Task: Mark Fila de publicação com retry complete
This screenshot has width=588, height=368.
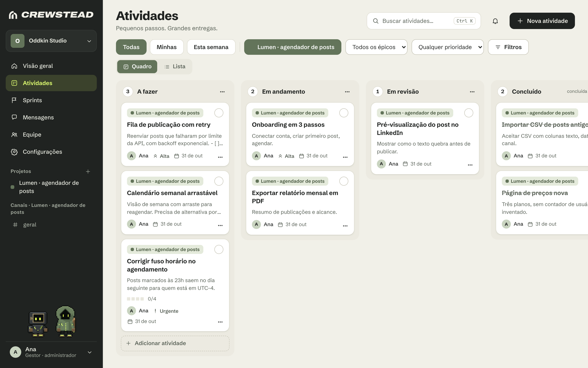Action: click(219, 113)
